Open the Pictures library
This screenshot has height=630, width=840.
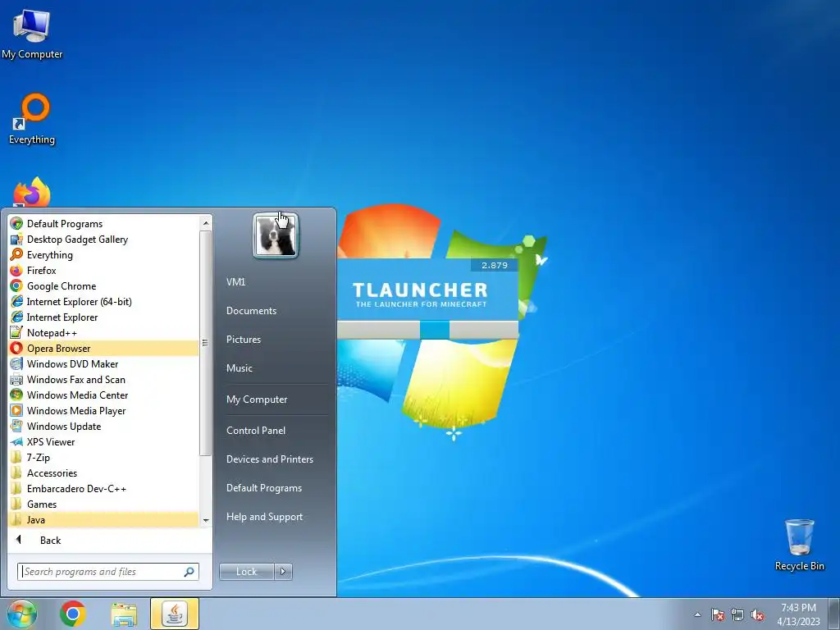[x=244, y=340]
